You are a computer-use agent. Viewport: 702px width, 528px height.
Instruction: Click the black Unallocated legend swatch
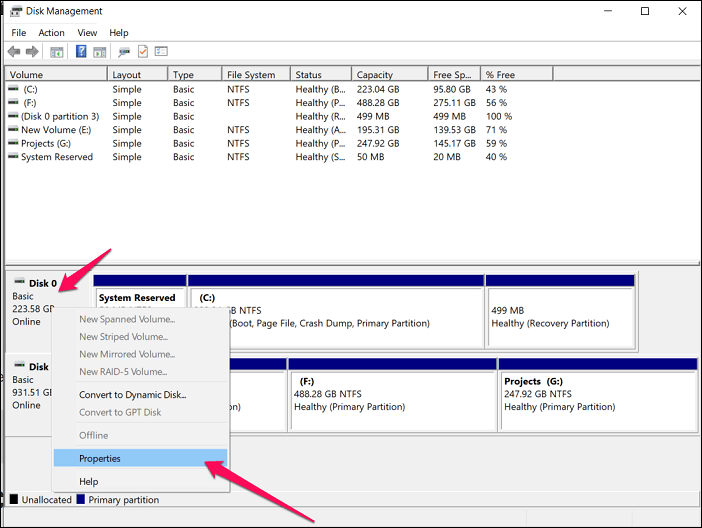(14, 499)
